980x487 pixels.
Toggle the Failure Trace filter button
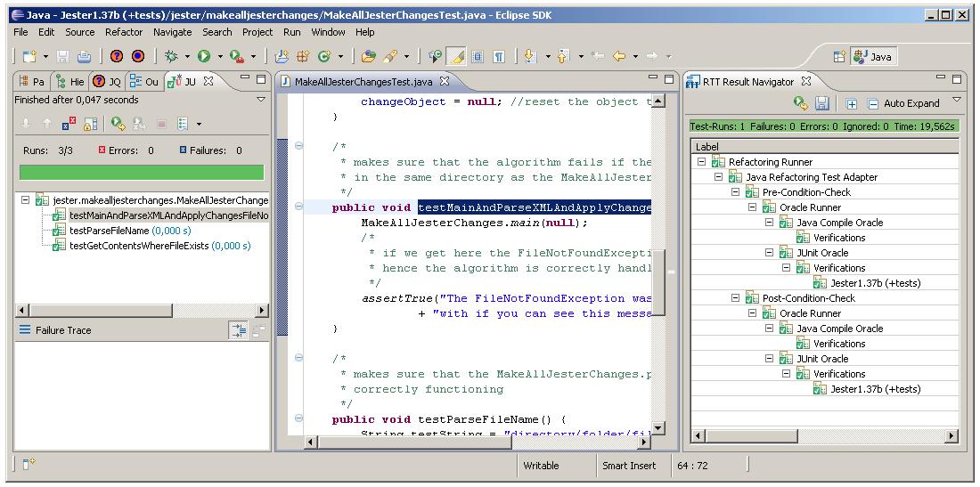tap(238, 330)
